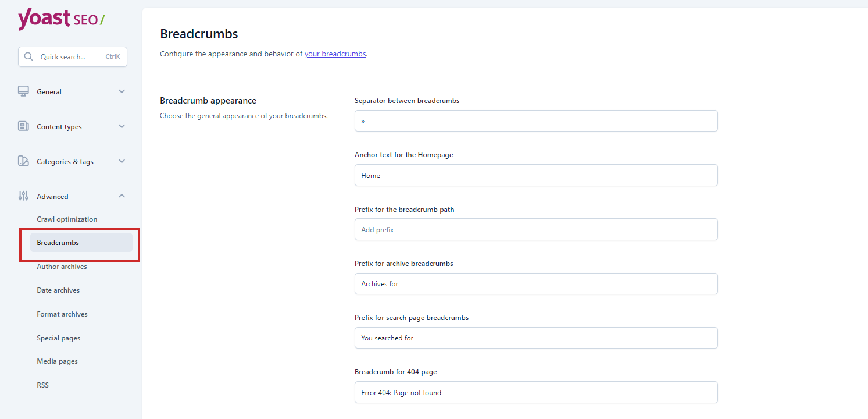The image size is (868, 419).
Task: Go to Author archives page
Action: [x=62, y=267]
